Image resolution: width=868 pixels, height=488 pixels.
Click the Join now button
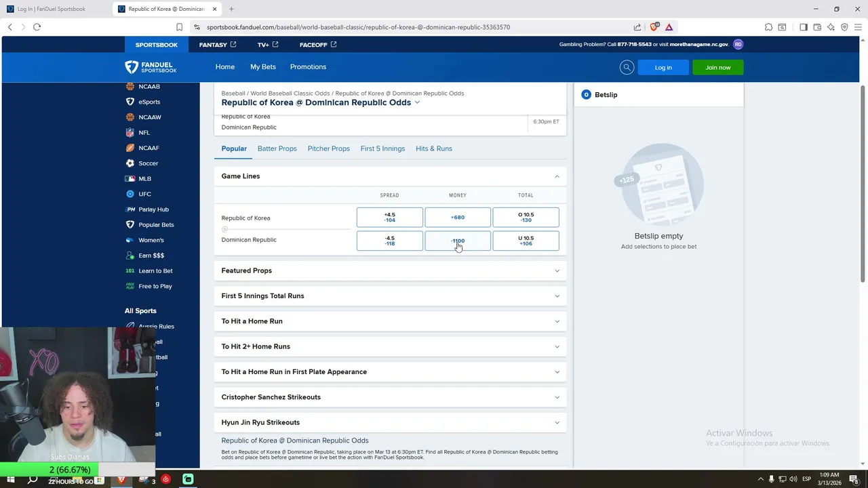pyautogui.click(x=718, y=67)
